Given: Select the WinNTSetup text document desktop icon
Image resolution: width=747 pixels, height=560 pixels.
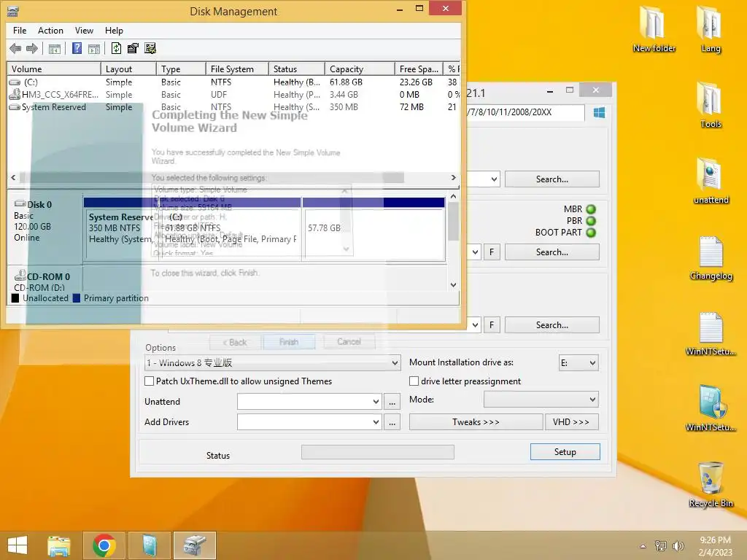Looking at the screenshot, I should pyautogui.click(x=711, y=333).
